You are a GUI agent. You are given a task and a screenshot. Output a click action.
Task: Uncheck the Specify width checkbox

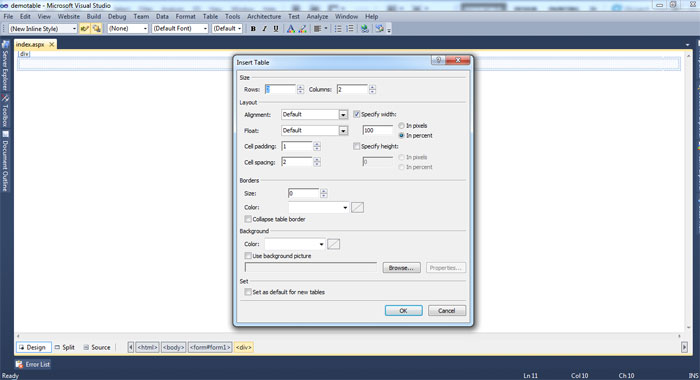tap(356, 114)
